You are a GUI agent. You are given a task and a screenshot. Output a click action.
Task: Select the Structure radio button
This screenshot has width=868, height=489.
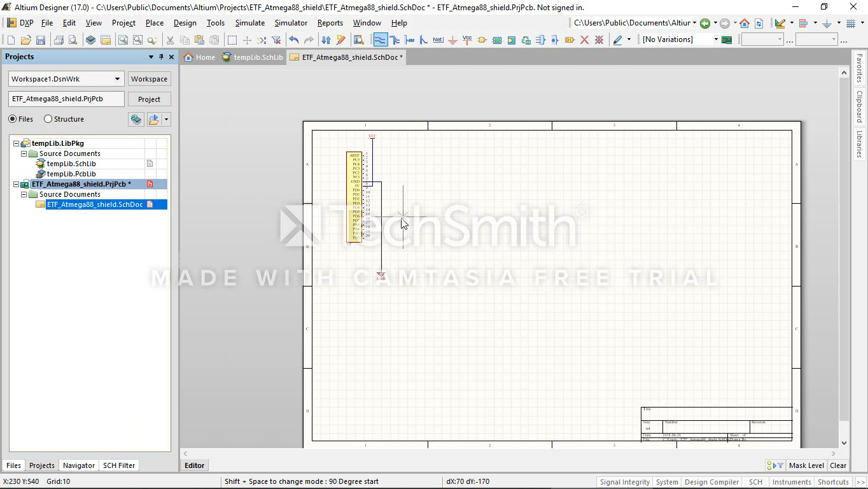point(48,119)
